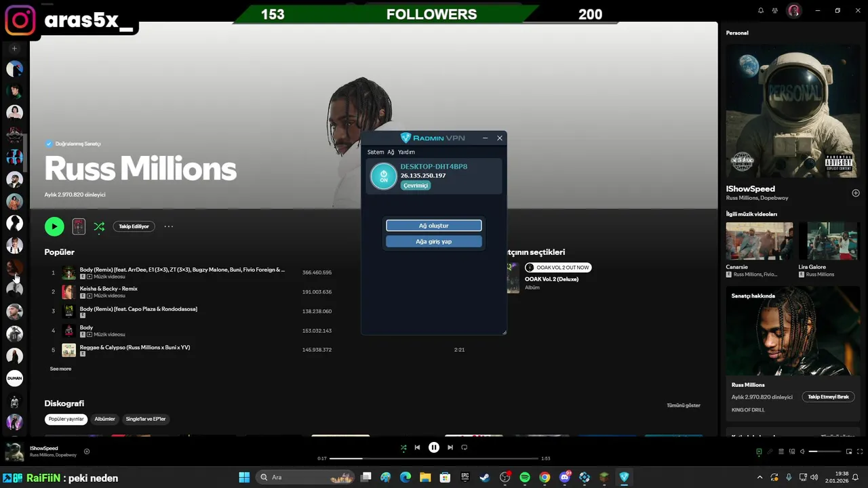Open Discord from the taskbar
This screenshot has width=868, height=488.
(564, 477)
